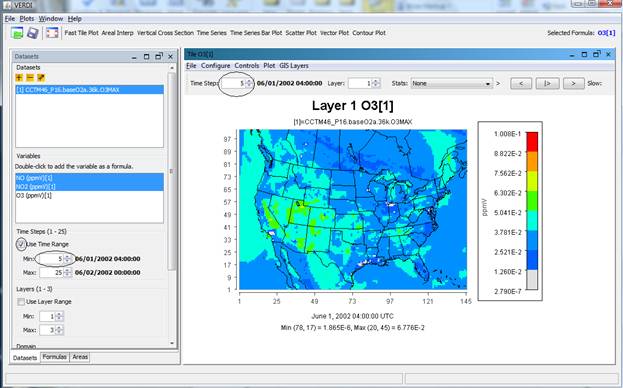
Task: Maximize the Datasets panel
Action: click(x=146, y=57)
